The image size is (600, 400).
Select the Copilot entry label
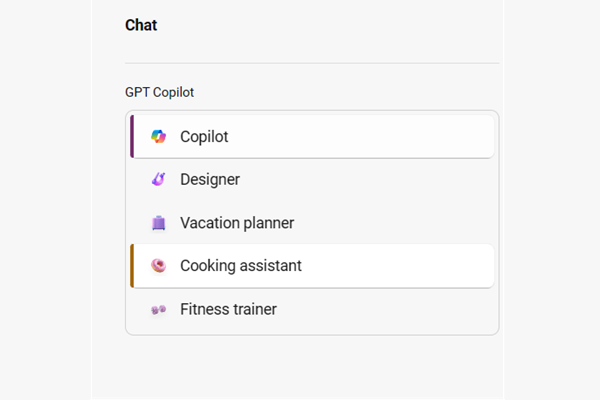(204, 137)
